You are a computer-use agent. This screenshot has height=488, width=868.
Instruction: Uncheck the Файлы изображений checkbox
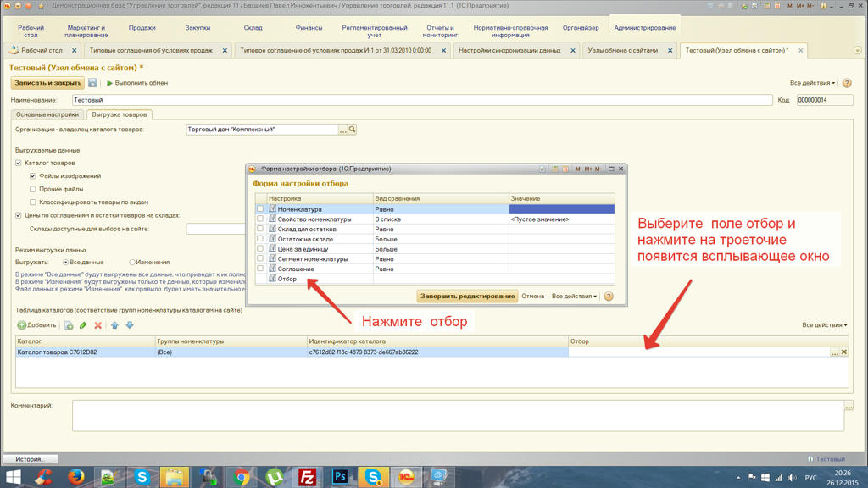coord(33,176)
